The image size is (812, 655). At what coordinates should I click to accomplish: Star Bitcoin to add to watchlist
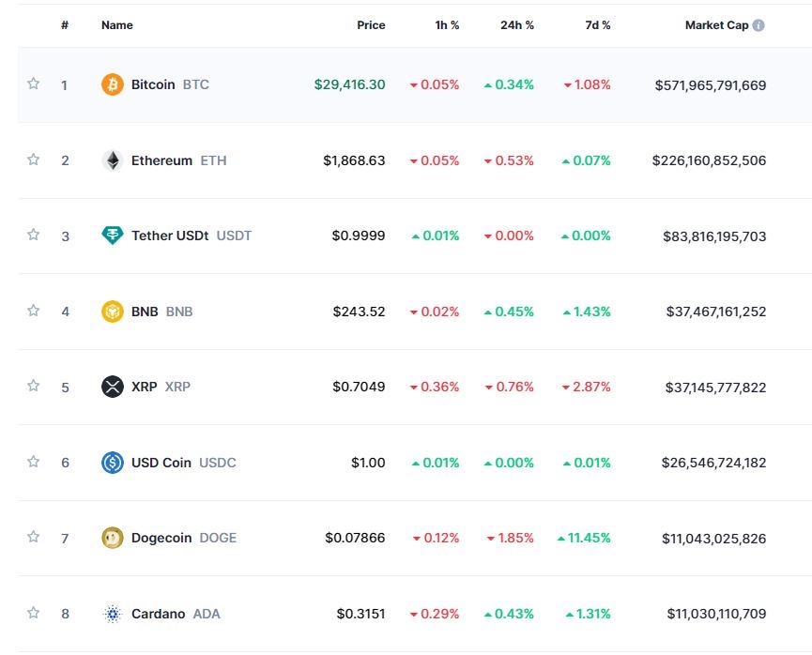[34, 84]
